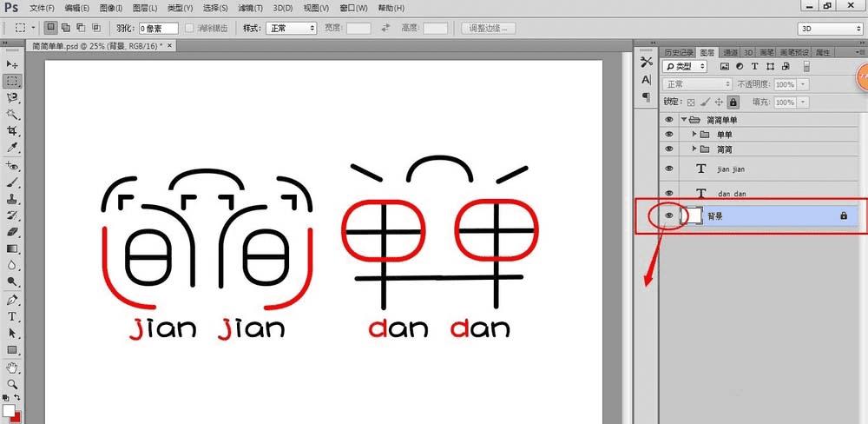
Task: Open the 样式 dropdown
Action: 291,28
